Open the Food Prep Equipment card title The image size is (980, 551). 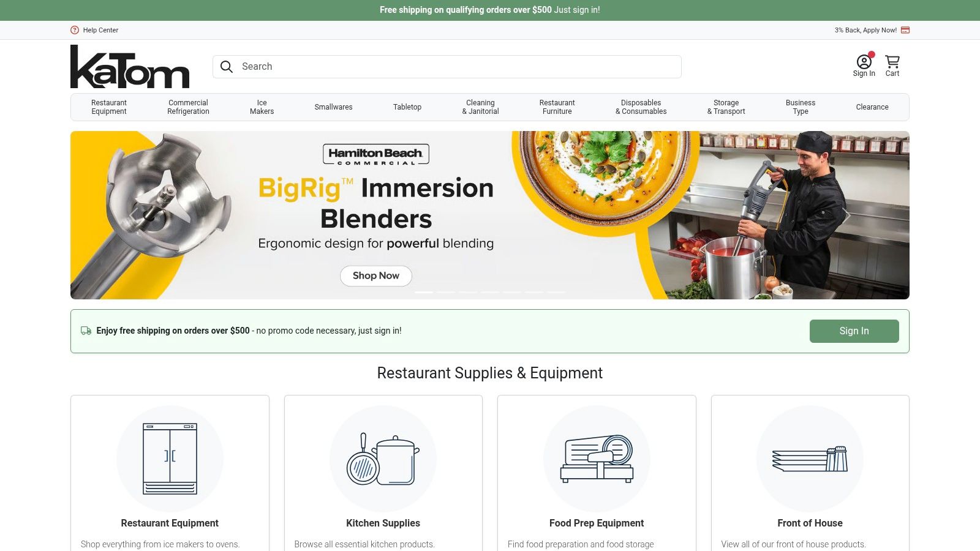pos(597,523)
